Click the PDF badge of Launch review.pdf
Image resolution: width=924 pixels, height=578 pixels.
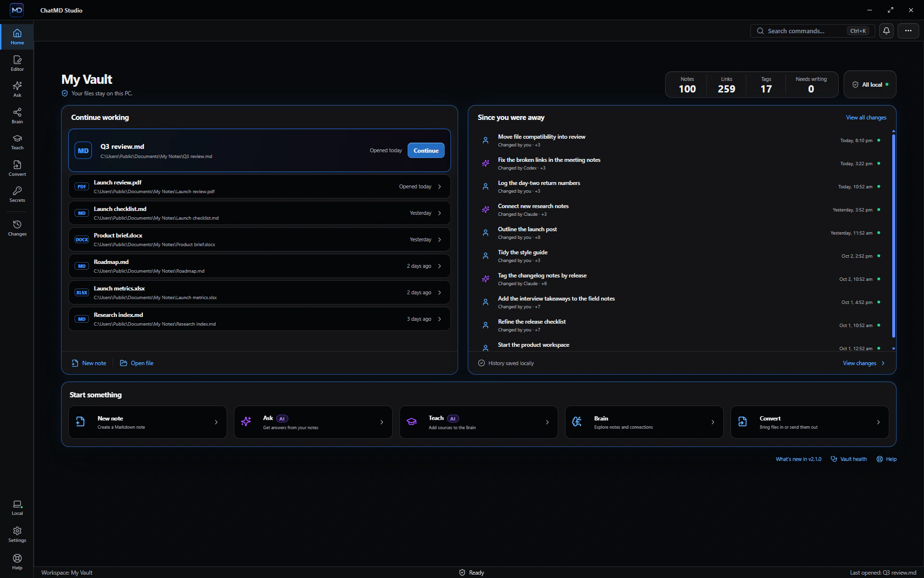pos(82,186)
